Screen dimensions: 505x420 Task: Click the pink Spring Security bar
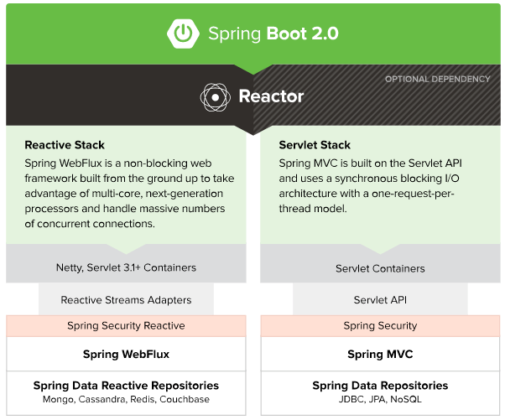380,325
